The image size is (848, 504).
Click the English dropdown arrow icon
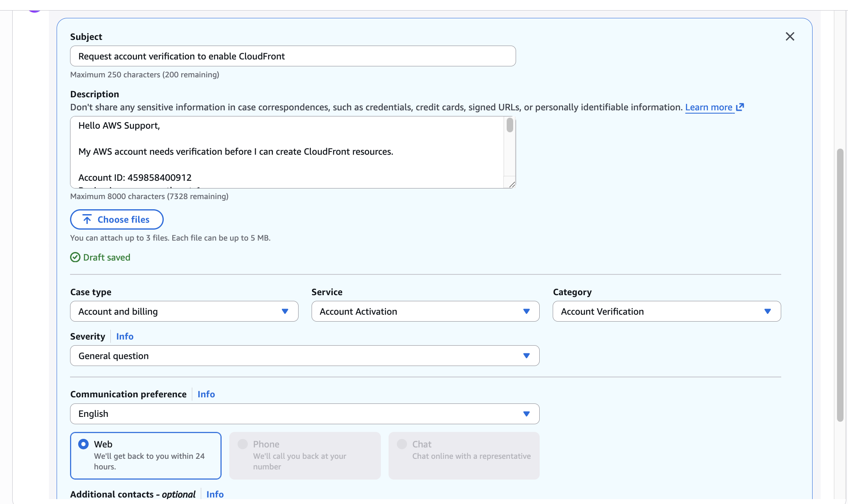coord(527,414)
